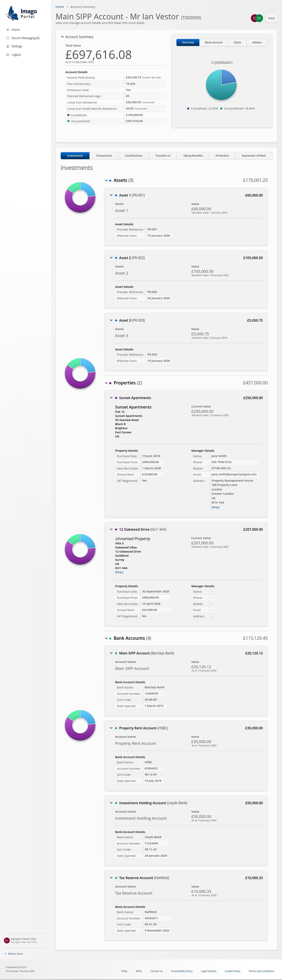Click the Imago Portal logo

coord(22,13)
